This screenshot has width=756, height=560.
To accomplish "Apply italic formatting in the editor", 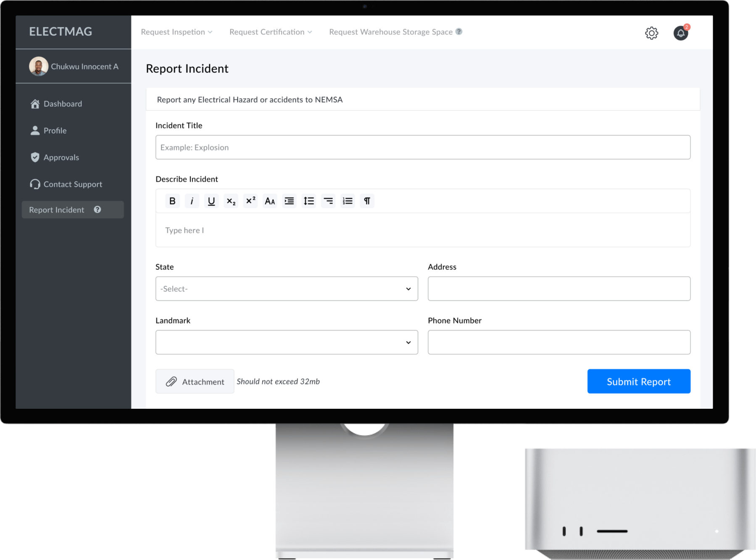I will pyautogui.click(x=192, y=201).
